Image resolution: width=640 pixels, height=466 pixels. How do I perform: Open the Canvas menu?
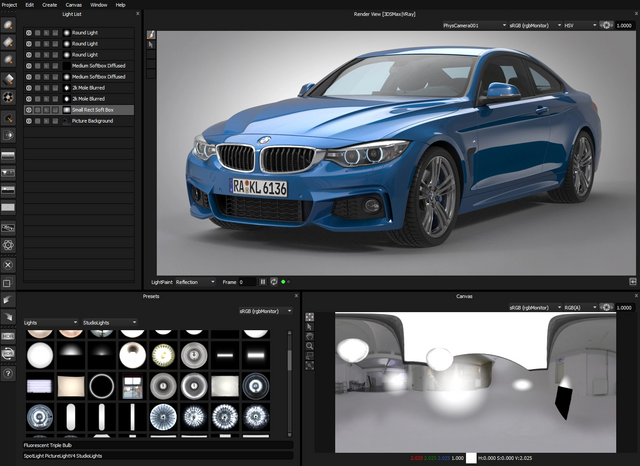[73, 5]
